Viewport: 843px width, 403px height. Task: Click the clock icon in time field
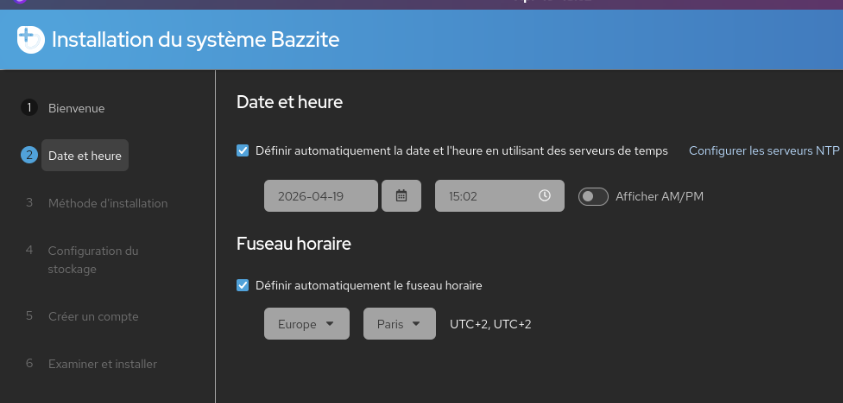pyautogui.click(x=544, y=196)
